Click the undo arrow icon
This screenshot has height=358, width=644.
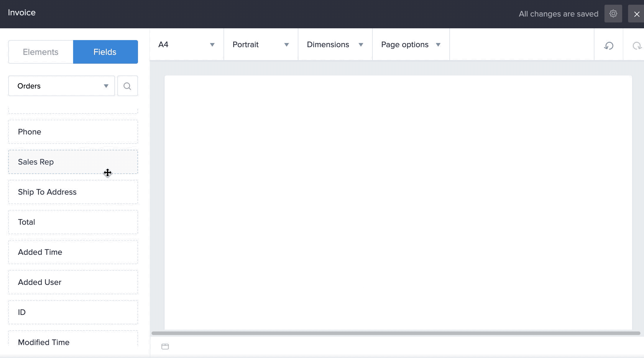coord(609,45)
